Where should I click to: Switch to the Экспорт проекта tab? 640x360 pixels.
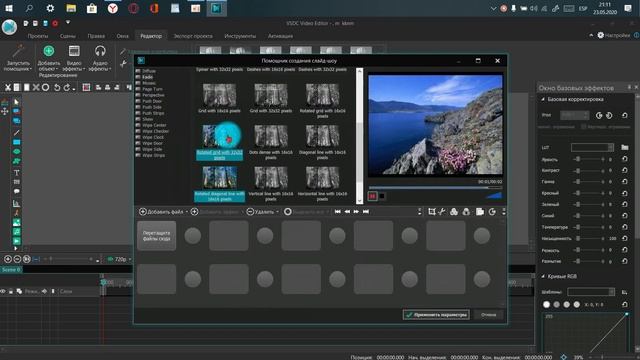pyautogui.click(x=193, y=36)
